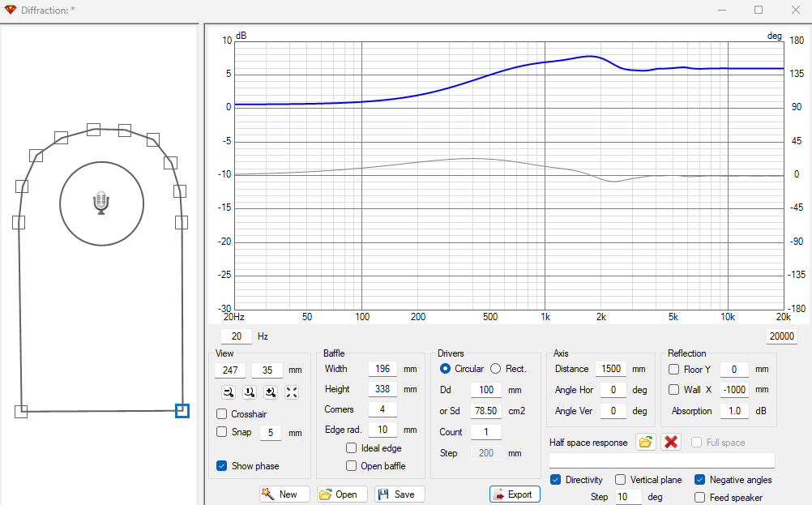This screenshot has width=812, height=505.
Task: Click the zoom out view icon
Action: click(x=229, y=392)
